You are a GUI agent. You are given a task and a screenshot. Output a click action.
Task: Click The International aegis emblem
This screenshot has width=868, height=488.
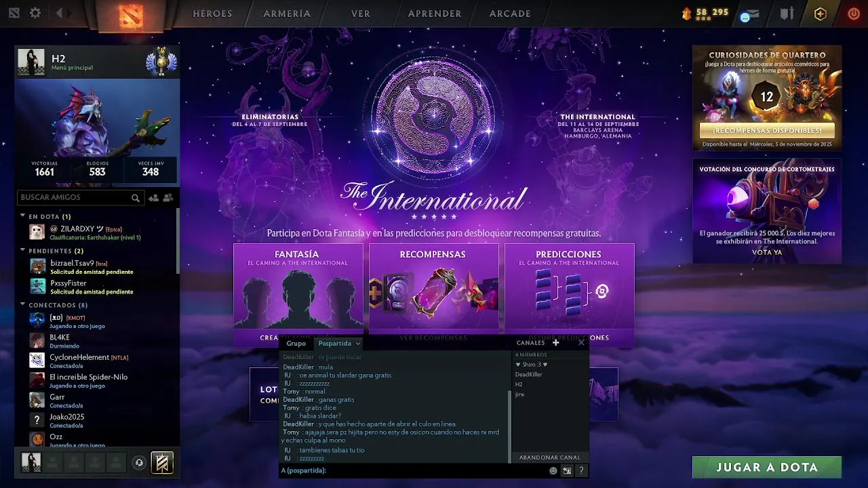[433, 115]
